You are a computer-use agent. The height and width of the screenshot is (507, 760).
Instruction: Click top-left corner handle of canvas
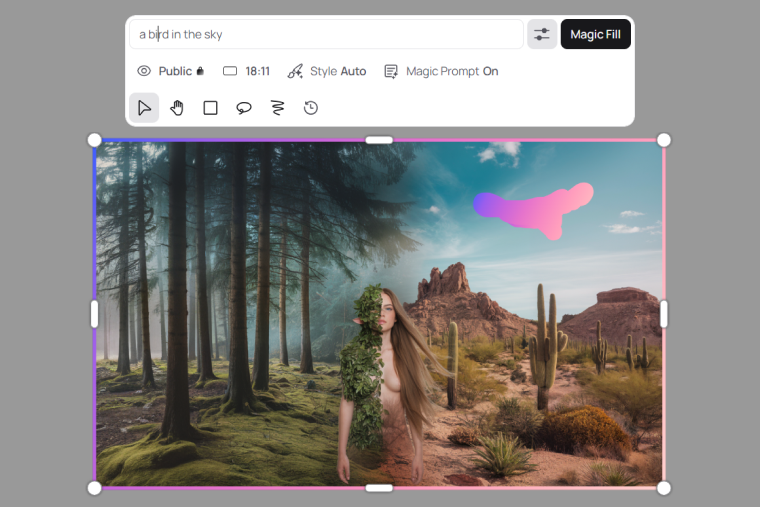pos(95,141)
